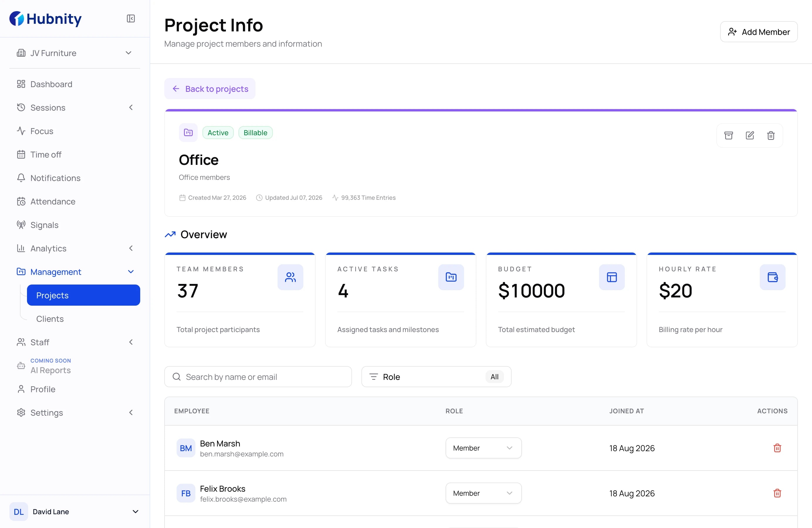The height and width of the screenshot is (528, 812).
Task: Collapse the Management submenu chevron
Action: (131, 272)
